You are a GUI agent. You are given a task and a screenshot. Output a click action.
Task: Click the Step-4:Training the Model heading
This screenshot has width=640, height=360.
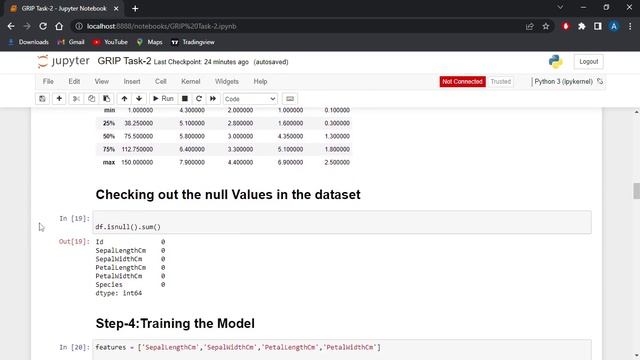click(x=175, y=324)
